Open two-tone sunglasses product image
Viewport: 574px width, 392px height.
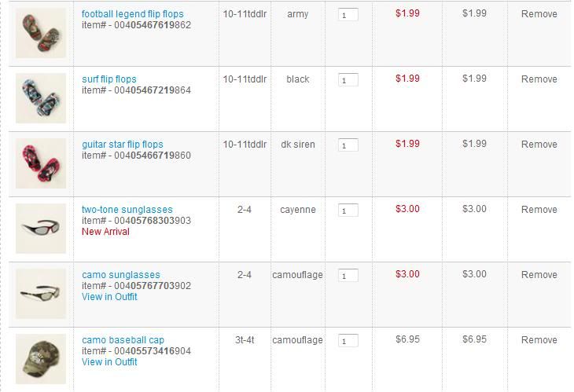point(41,229)
